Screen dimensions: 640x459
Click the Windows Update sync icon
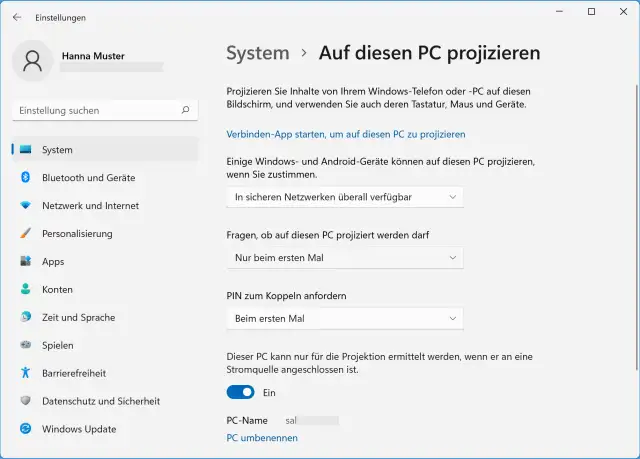(x=25, y=428)
